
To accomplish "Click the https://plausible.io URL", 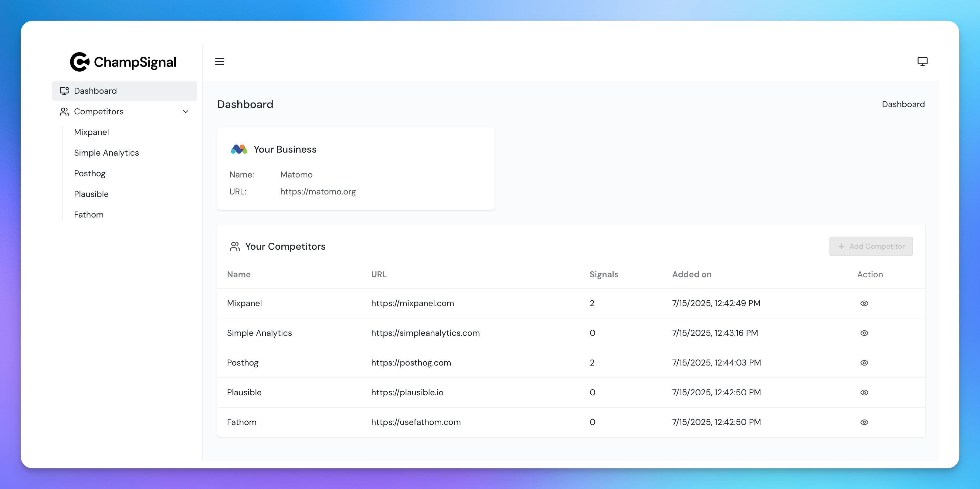I will [x=407, y=393].
